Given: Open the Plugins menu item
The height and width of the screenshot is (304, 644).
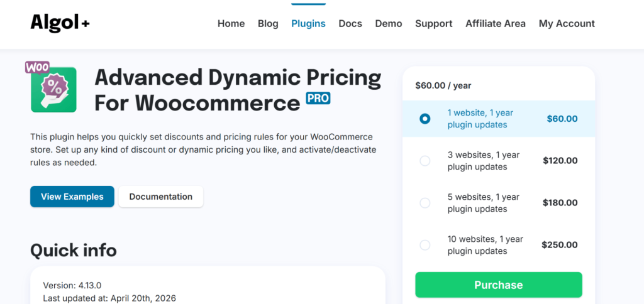Looking at the screenshot, I should (x=308, y=24).
